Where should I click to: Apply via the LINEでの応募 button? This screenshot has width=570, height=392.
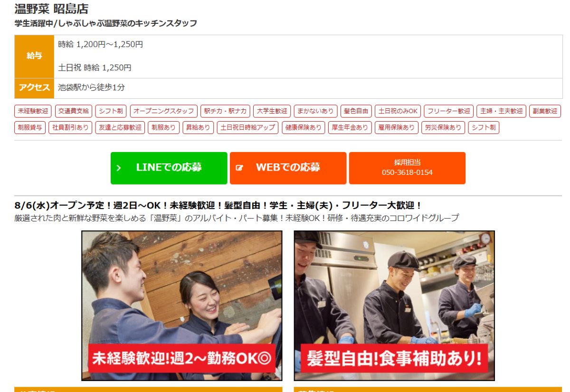coord(169,168)
